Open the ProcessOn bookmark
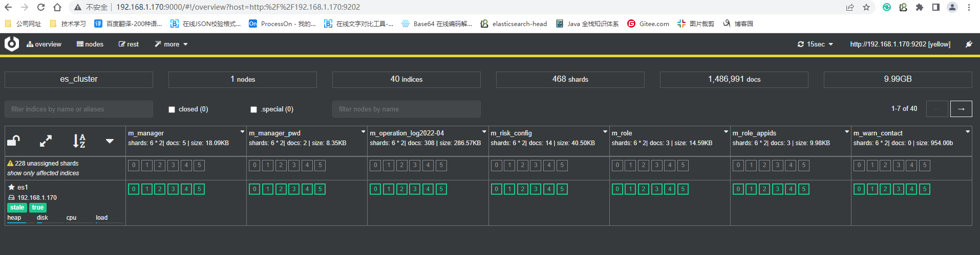 pyautogui.click(x=282, y=24)
